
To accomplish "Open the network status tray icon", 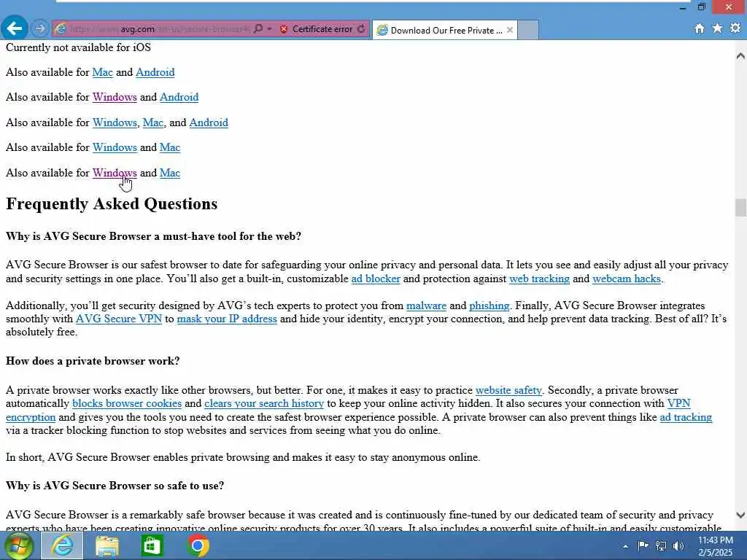I will (x=661, y=545).
